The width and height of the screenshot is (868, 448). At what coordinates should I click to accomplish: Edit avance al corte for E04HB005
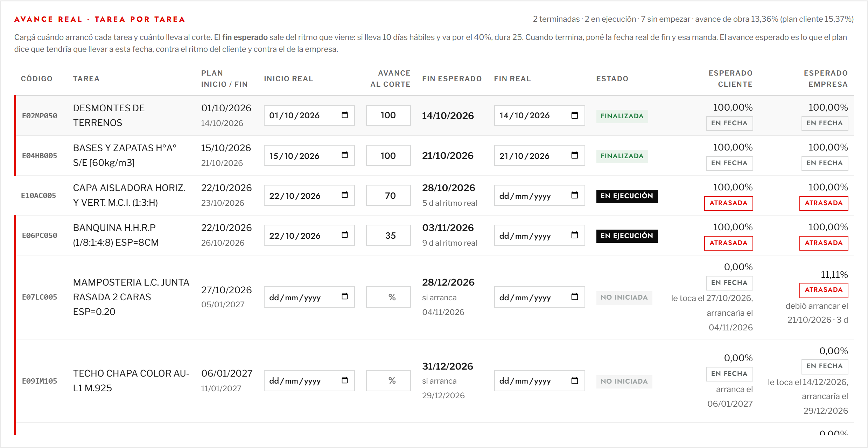388,155
